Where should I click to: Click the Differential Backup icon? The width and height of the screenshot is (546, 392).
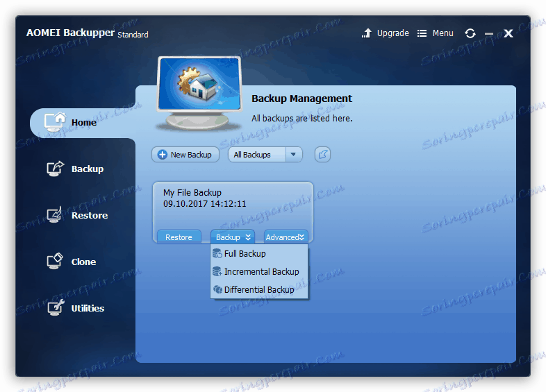(218, 289)
